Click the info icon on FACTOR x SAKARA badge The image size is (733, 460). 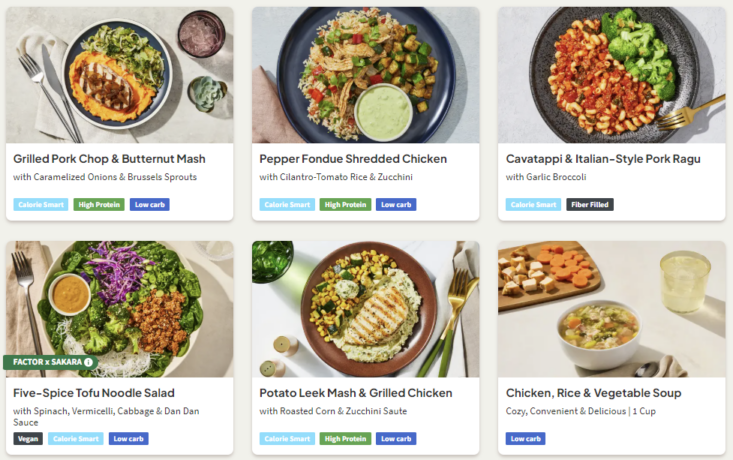88,362
